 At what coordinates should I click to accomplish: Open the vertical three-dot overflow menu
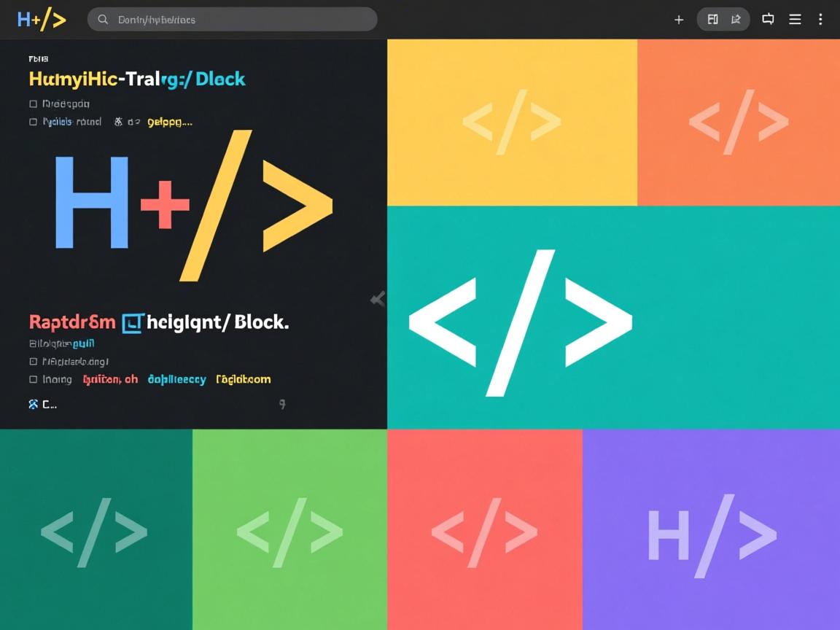(820, 20)
